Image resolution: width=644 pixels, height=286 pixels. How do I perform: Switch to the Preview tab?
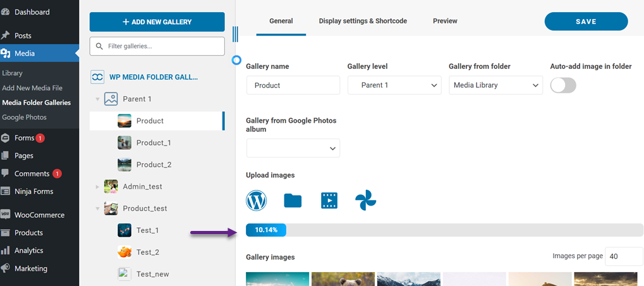[445, 21]
